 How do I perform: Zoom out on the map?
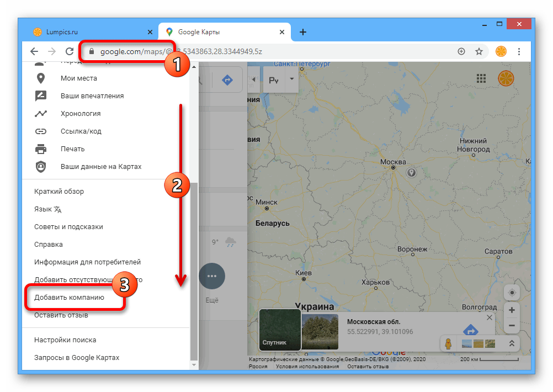[512, 326]
